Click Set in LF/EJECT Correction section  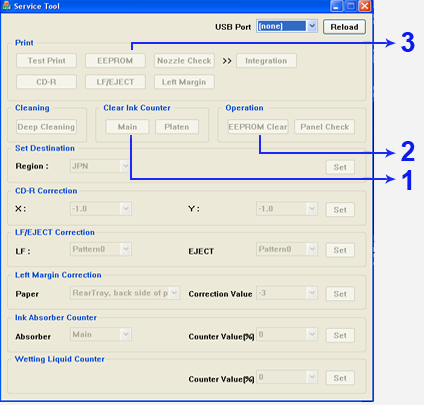point(340,250)
